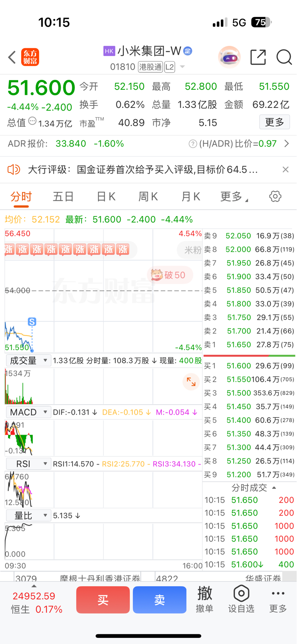Open the robot assistant avatar icon
The height and width of the screenshot is (644, 297).
tap(229, 57)
